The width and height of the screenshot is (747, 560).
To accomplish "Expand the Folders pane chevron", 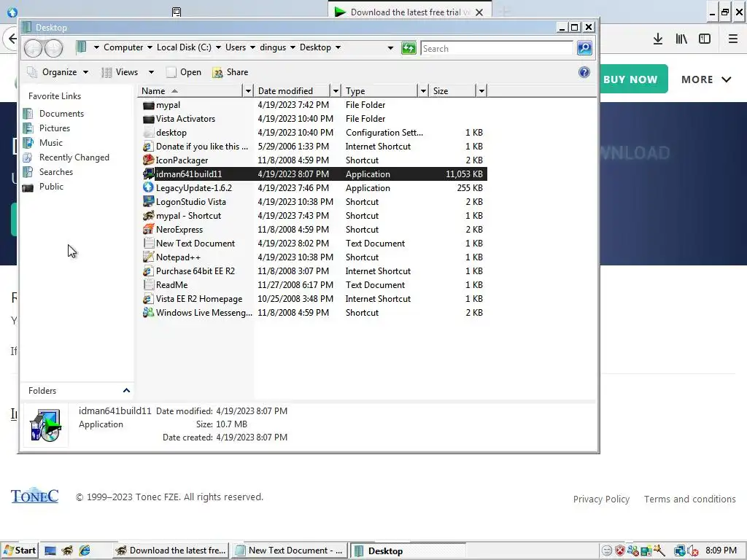I will pos(126,391).
